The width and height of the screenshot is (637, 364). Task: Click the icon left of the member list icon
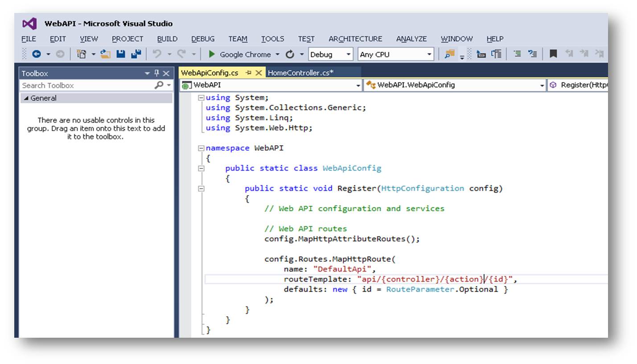tap(481, 54)
